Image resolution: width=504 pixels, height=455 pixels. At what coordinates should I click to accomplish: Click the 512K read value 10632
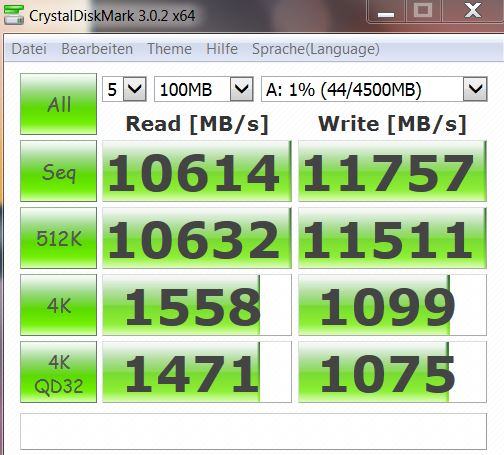pos(197,238)
